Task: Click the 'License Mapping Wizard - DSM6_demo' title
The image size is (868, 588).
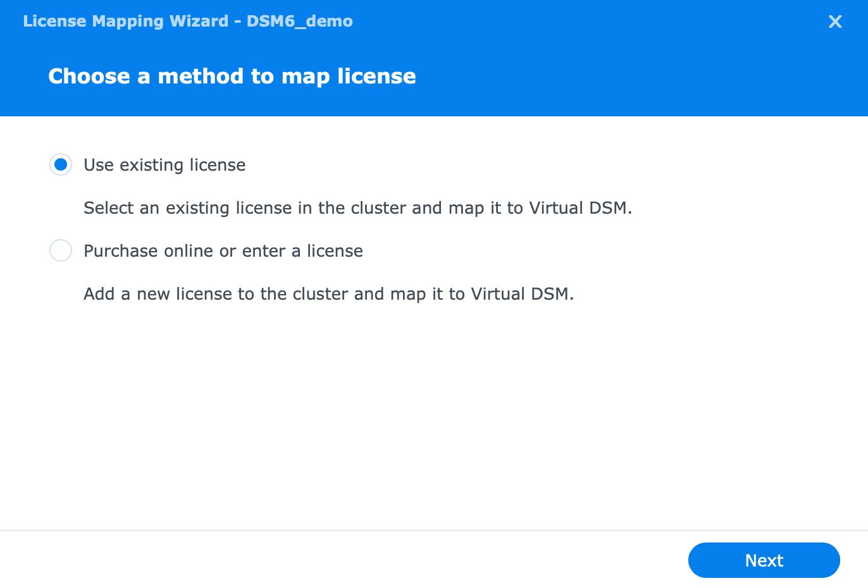Action: point(188,21)
